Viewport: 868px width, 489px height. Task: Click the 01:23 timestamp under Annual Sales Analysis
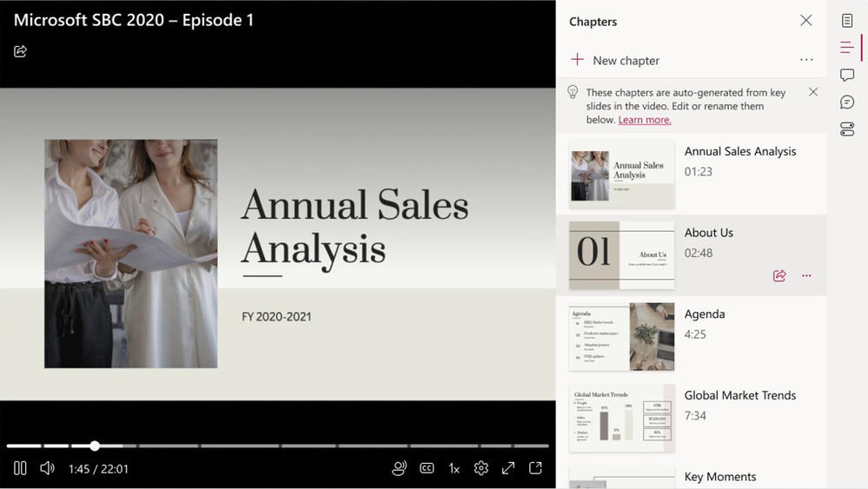point(698,171)
